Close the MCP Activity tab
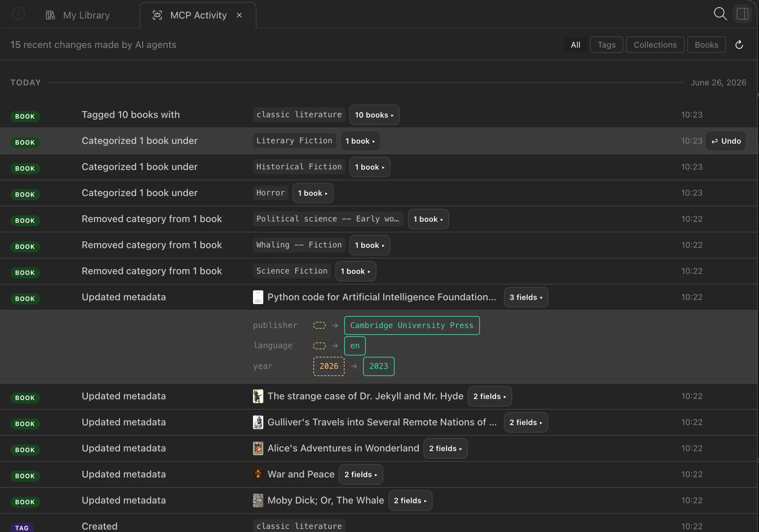 pos(239,15)
